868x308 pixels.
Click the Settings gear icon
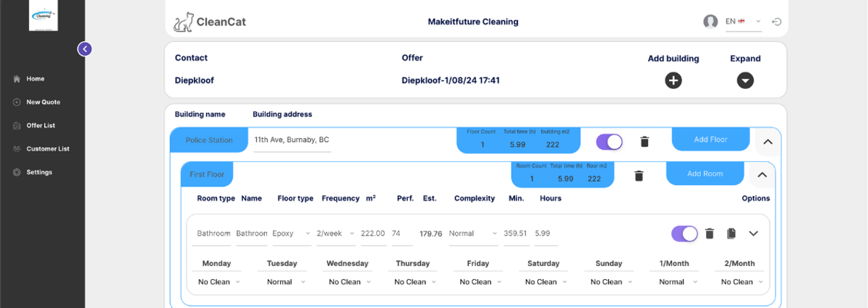(17, 172)
